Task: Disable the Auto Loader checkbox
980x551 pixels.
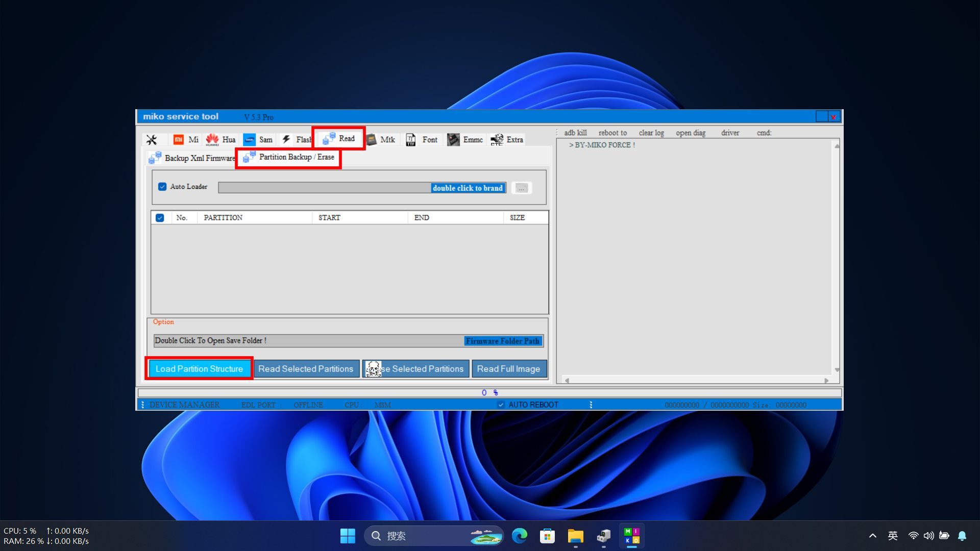Action: point(162,187)
